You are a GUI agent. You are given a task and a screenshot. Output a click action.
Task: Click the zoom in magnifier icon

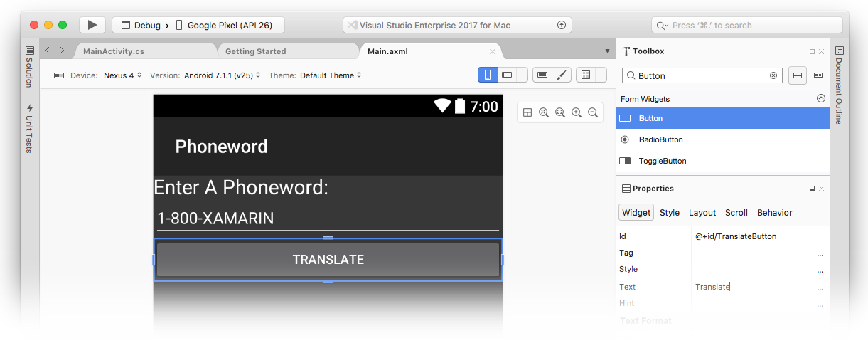click(x=577, y=112)
